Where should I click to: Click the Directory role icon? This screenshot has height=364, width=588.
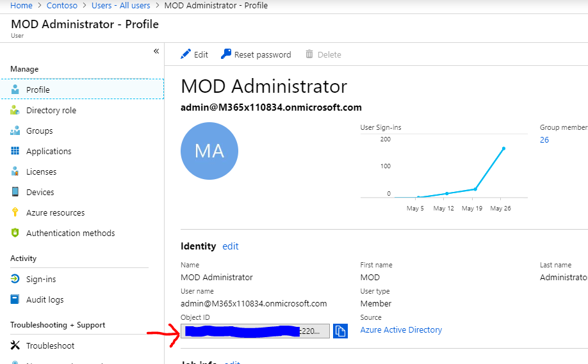point(15,110)
